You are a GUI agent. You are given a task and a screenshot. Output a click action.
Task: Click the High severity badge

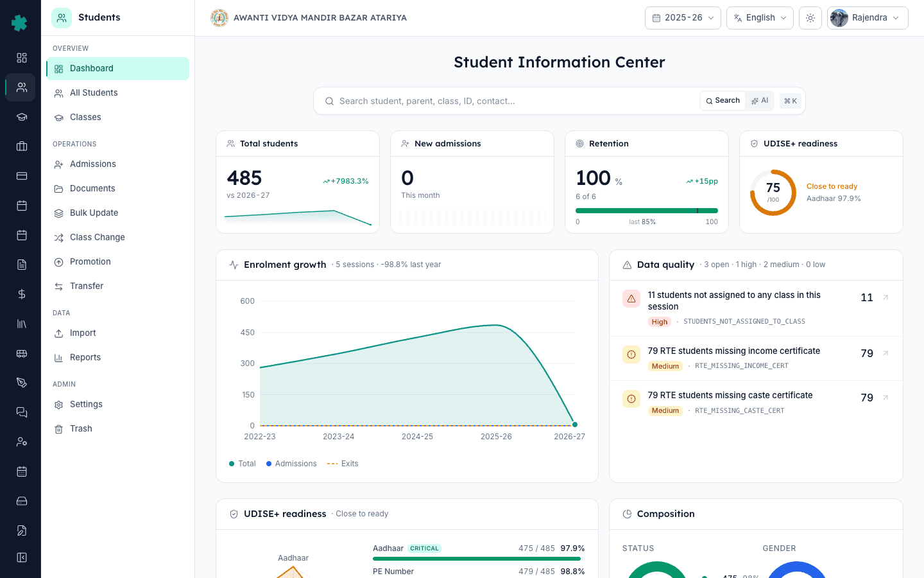click(x=660, y=322)
